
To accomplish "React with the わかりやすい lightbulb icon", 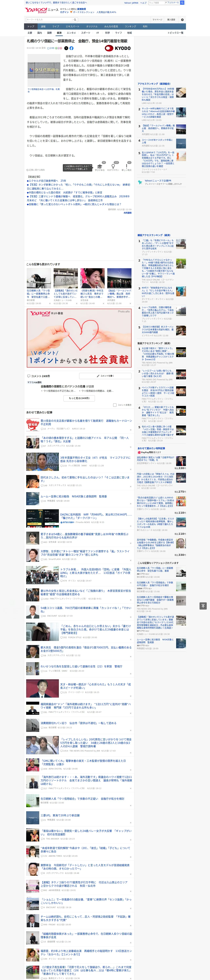I will click(113, 166).
